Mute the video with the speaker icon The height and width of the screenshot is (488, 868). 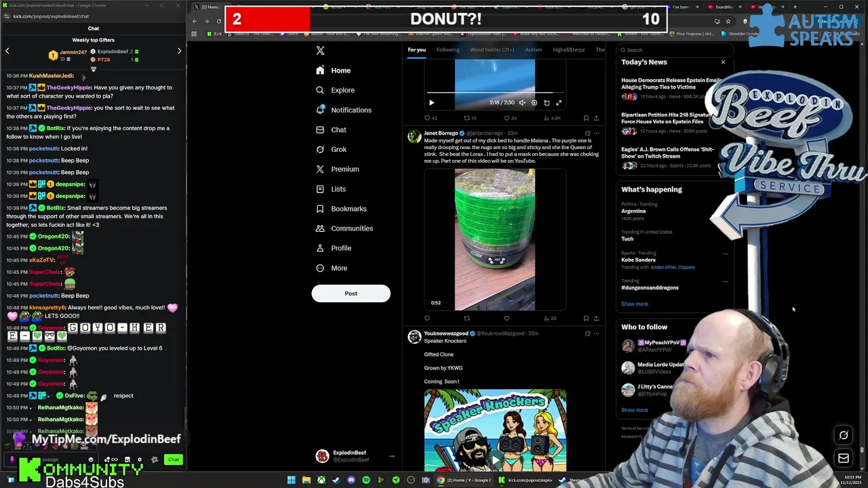[522, 103]
